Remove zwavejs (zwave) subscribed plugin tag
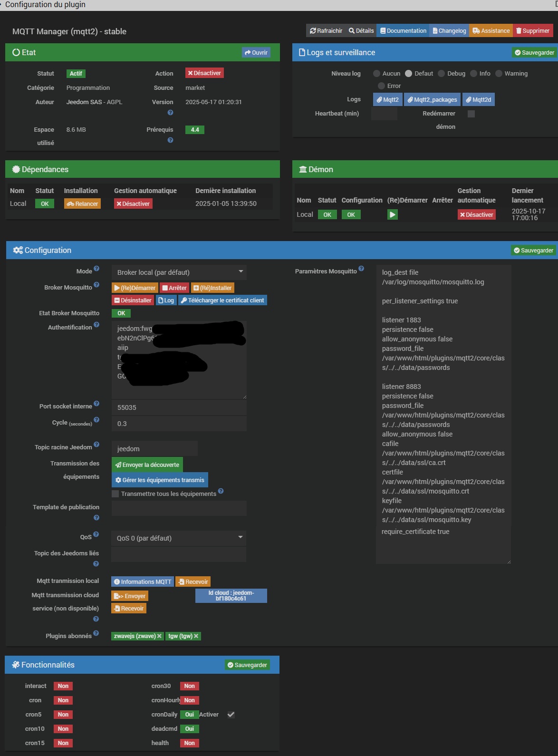 click(x=159, y=636)
